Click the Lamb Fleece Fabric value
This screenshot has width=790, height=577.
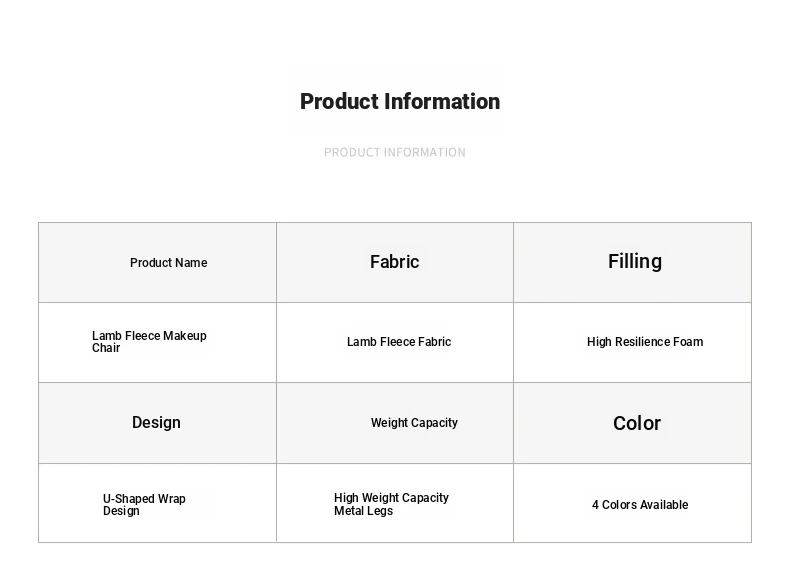click(x=399, y=342)
